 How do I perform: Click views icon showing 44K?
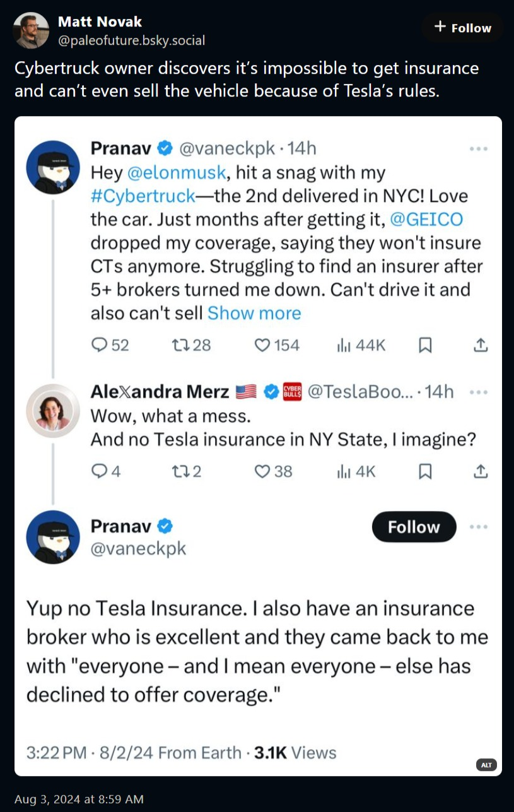[x=344, y=345]
